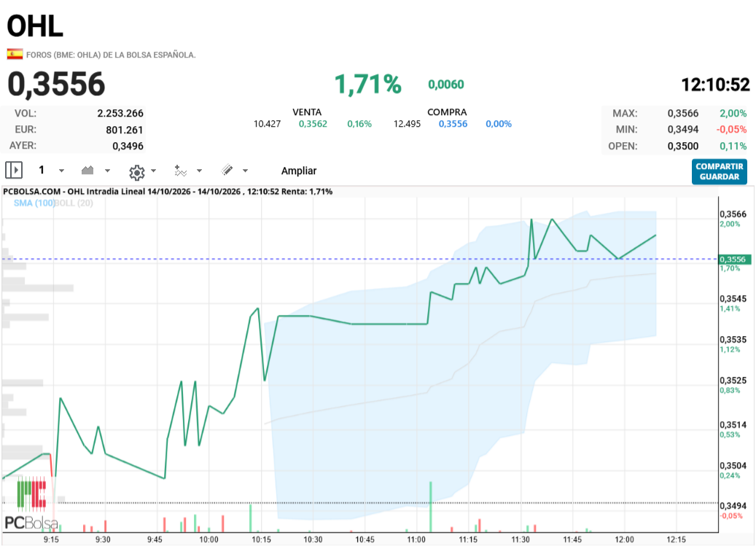
Task: Click the VENTA price 0,3562
Action: point(313,124)
